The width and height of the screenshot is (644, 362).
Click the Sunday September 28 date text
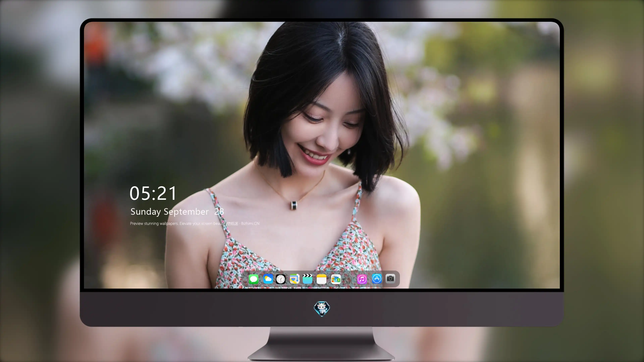point(177,212)
